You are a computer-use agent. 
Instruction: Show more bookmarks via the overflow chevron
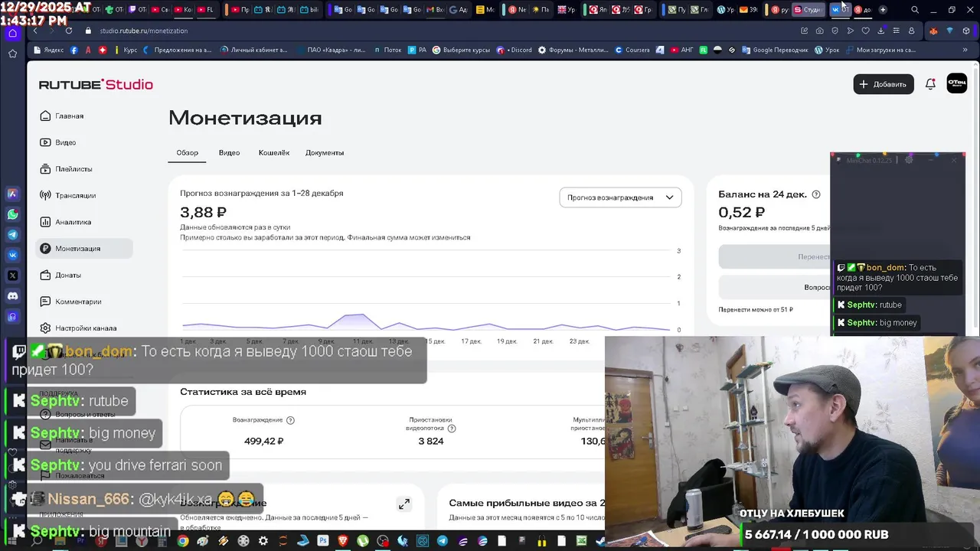coord(967,50)
